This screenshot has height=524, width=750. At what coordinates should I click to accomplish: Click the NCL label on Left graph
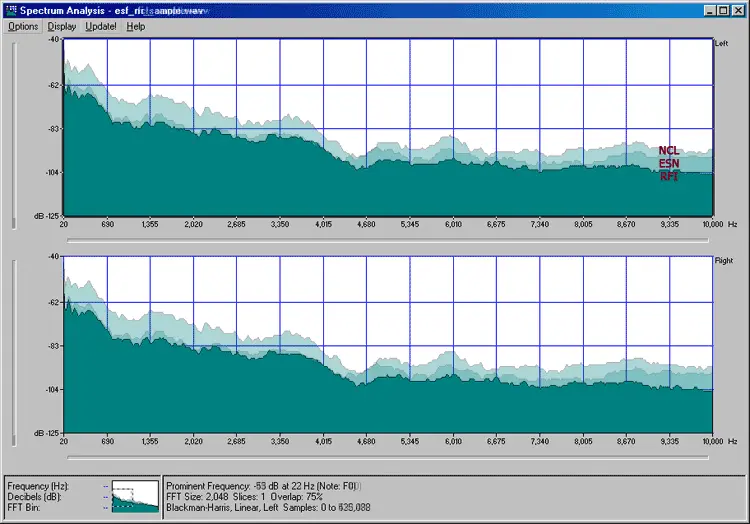(669, 151)
